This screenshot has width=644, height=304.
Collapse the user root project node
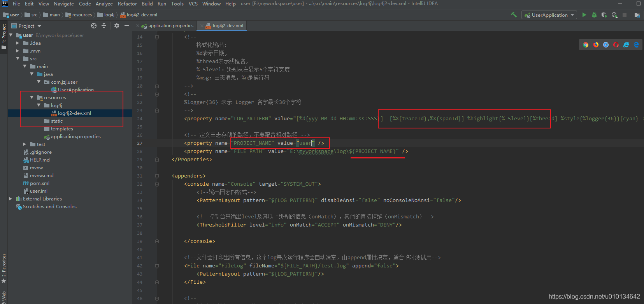(x=11, y=35)
